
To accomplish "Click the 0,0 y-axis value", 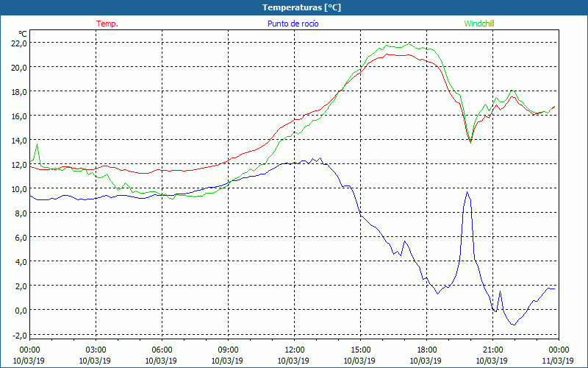I will (x=21, y=310).
